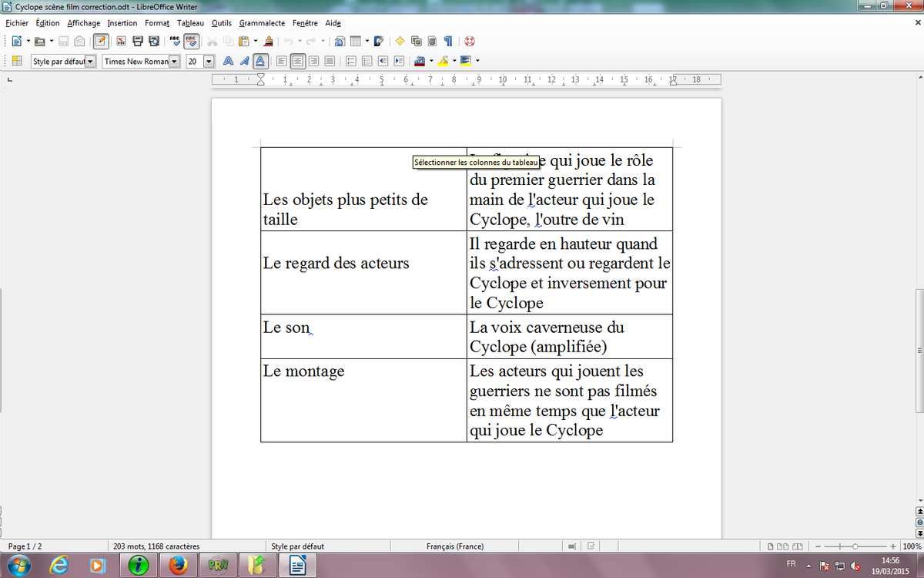Insert a hyperlink from the toolbar
Screen dimensions: 924x578
[339, 41]
